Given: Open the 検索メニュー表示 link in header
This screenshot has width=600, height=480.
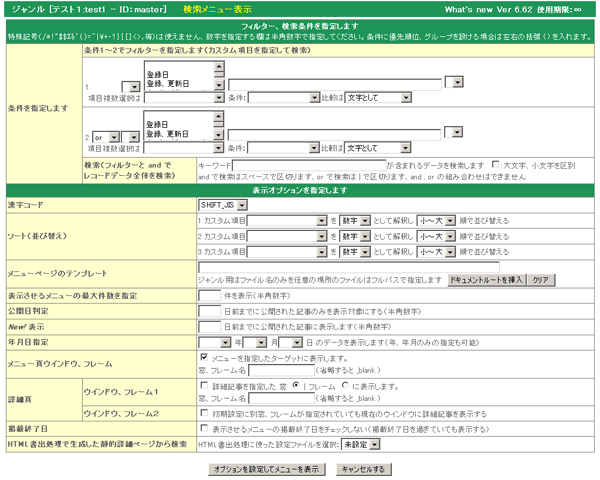Looking at the screenshot, I should click(217, 9).
